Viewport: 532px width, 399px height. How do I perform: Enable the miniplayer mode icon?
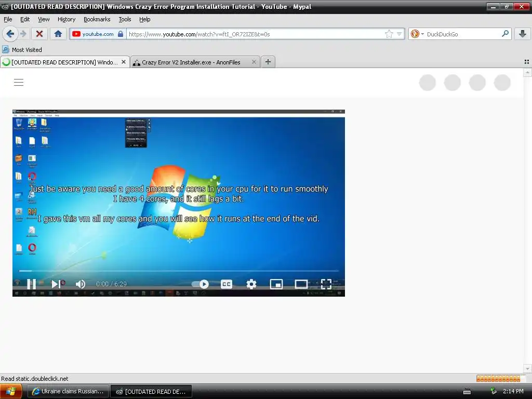[276, 284]
